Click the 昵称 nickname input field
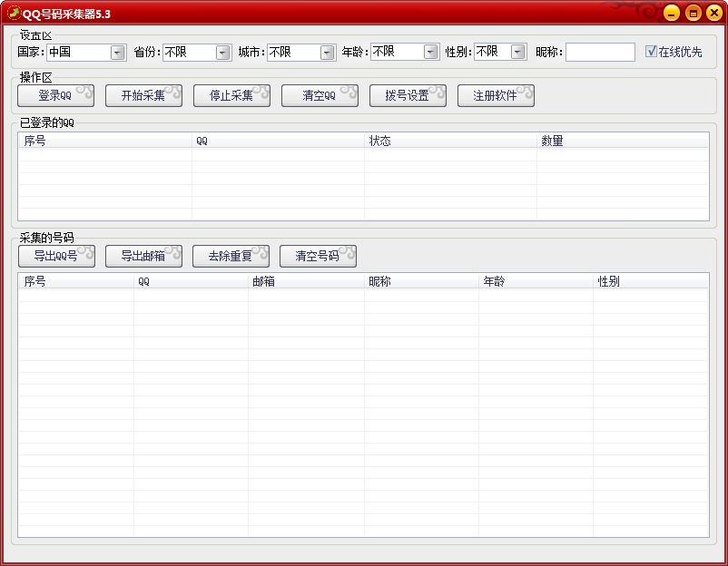The height and width of the screenshot is (566, 728). tap(600, 53)
